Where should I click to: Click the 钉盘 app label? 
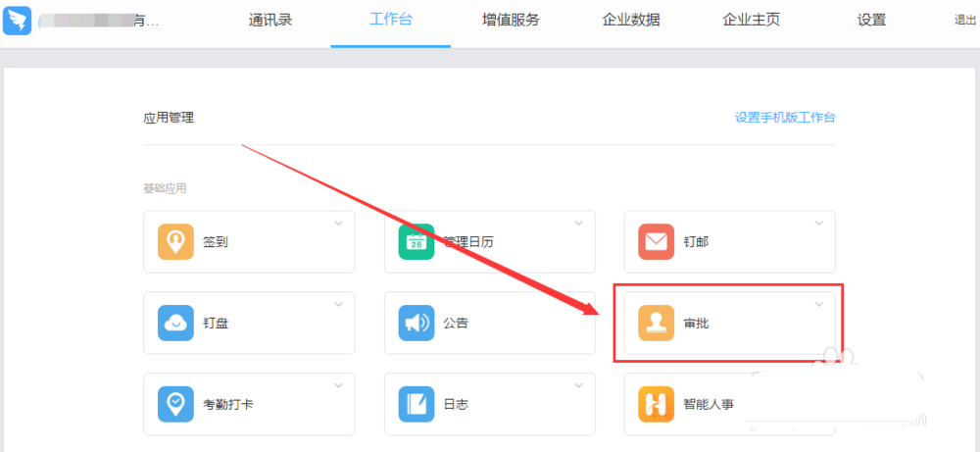[215, 324]
